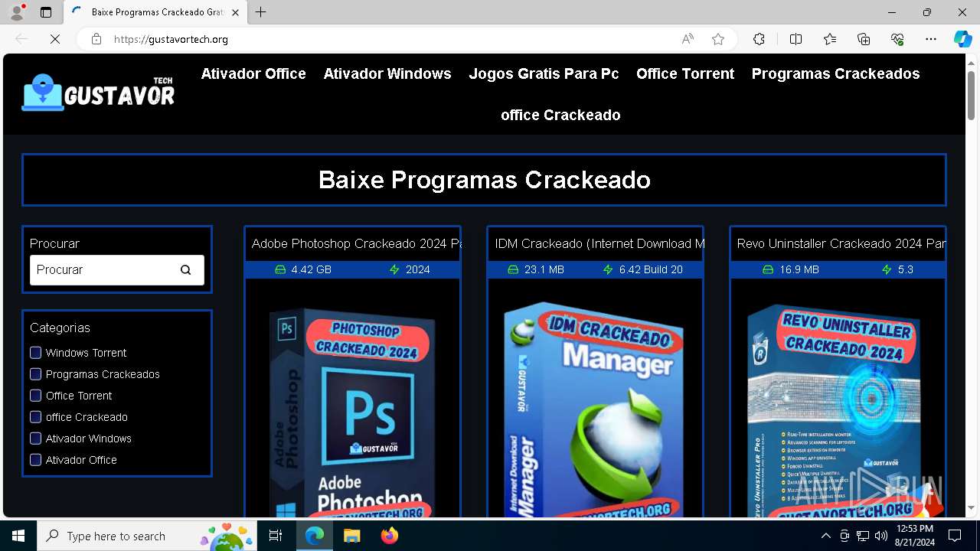
Task: Close the Baixe Programas Crackeado tab
Action: click(x=235, y=12)
